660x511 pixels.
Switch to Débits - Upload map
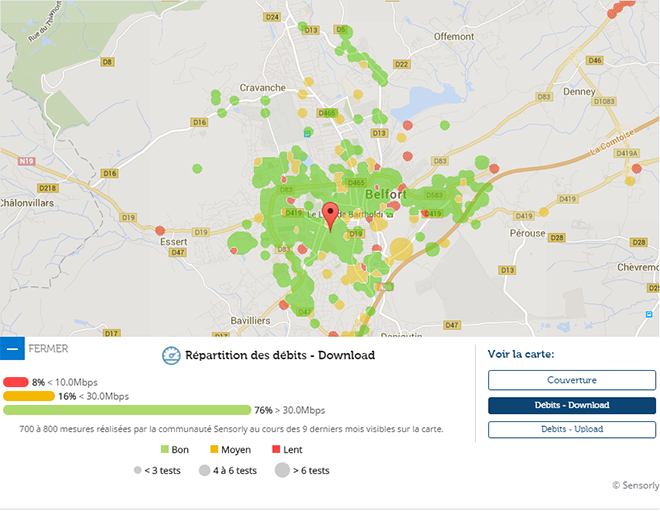click(x=572, y=429)
